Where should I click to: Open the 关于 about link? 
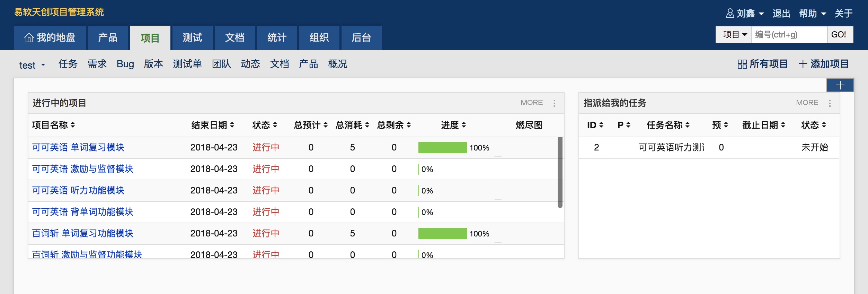(x=843, y=14)
